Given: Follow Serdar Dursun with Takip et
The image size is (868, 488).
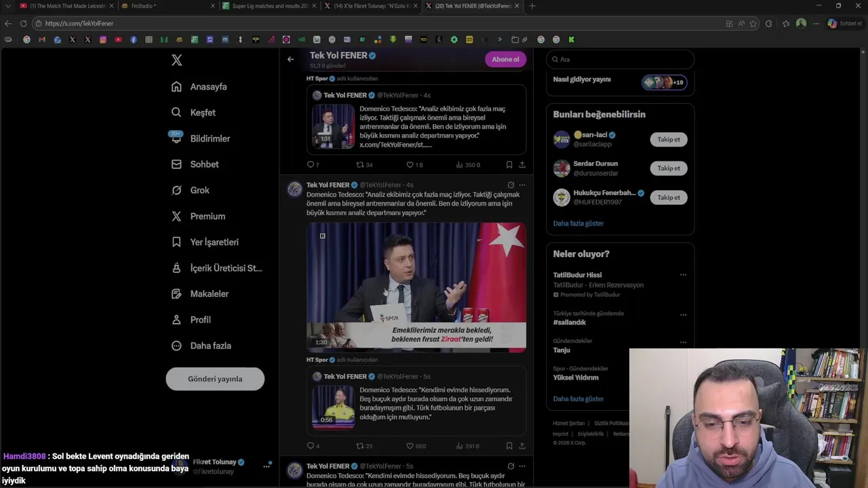Looking at the screenshot, I should click(x=668, y=168).
